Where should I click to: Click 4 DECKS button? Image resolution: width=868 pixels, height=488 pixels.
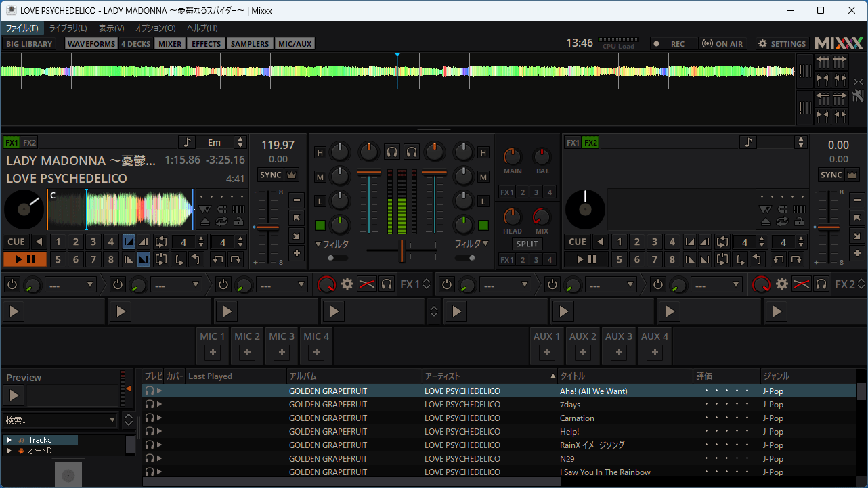tap(135, 43)
